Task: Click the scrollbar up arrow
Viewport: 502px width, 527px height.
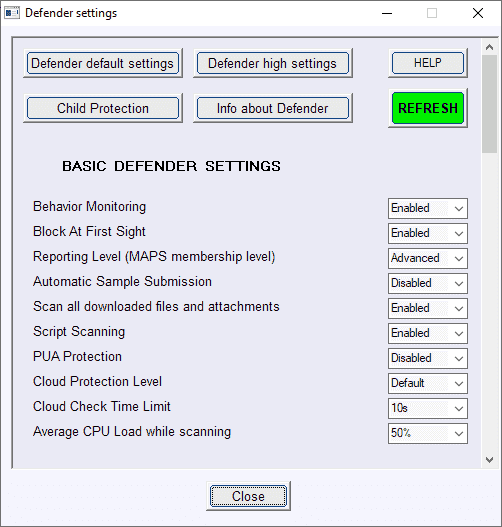Action: click(x=489, y=47)
